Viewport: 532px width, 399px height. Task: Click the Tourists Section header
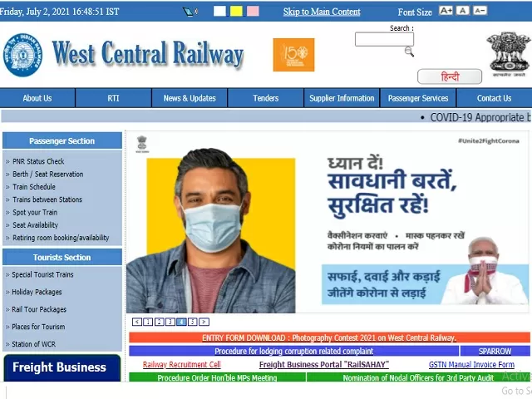click(62, 258)
